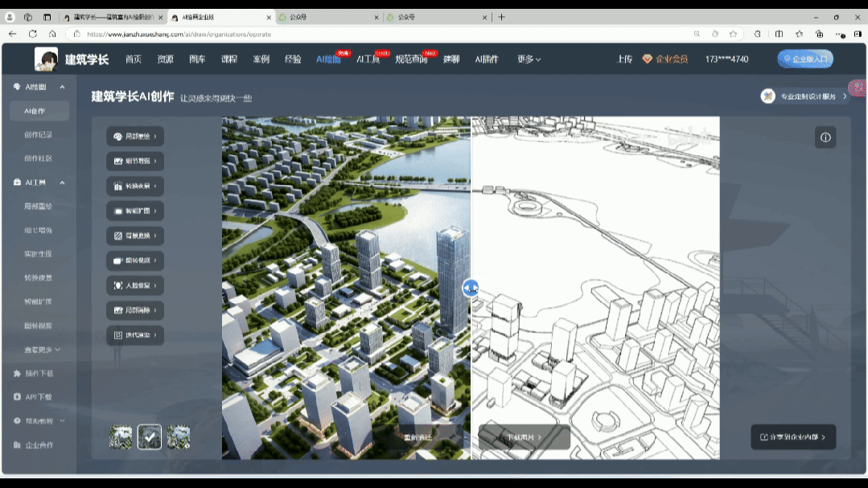
Task: Switch to the first browser tab 建筑学长
Action: (113, 17)
